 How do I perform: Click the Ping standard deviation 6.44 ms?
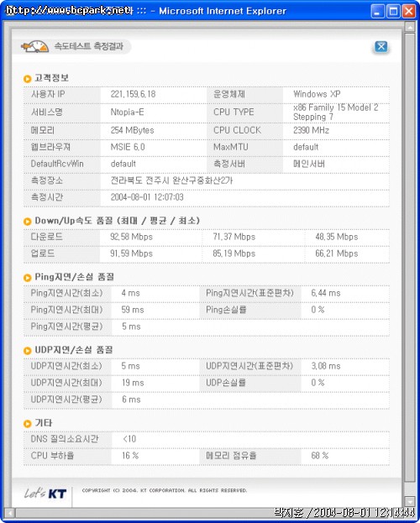coord(326,293)
